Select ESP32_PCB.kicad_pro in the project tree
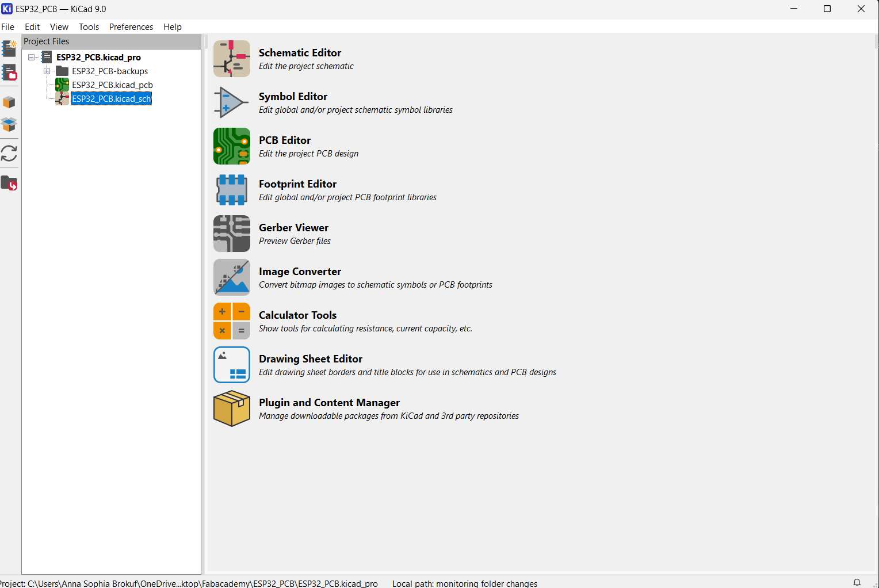The height and width of the screenshot is (588, 879). pyautogui.click(x=98, y=58)
